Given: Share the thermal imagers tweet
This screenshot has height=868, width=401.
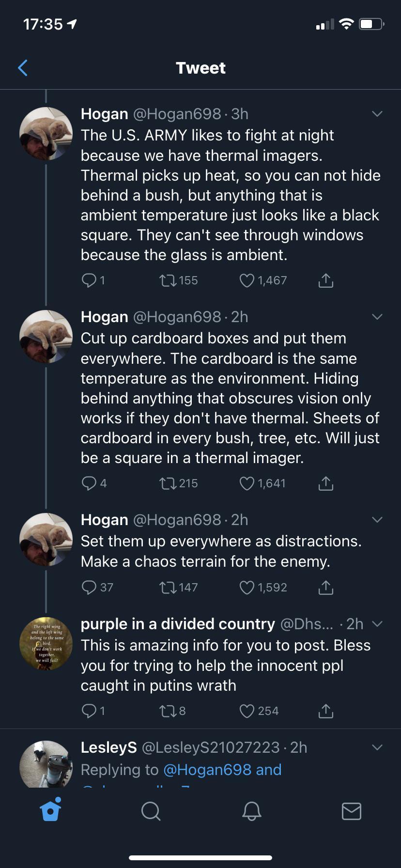Looking at the screenshot, I should point(325,280).
